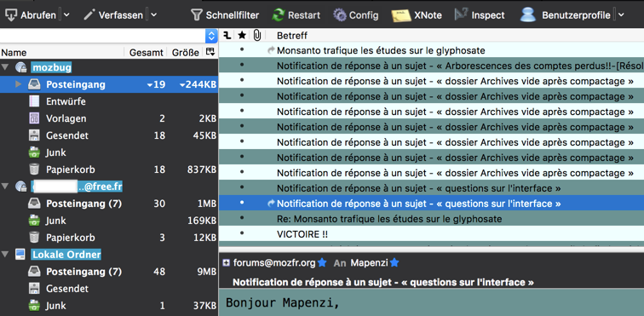Collapse the mozbug account tree
This screenshot has width=644, height=316.
(5, 67)
